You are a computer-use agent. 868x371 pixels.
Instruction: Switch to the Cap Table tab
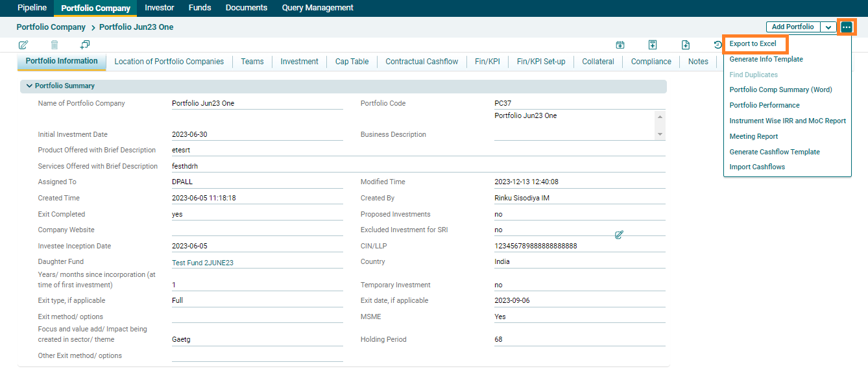tap(352, 62)
